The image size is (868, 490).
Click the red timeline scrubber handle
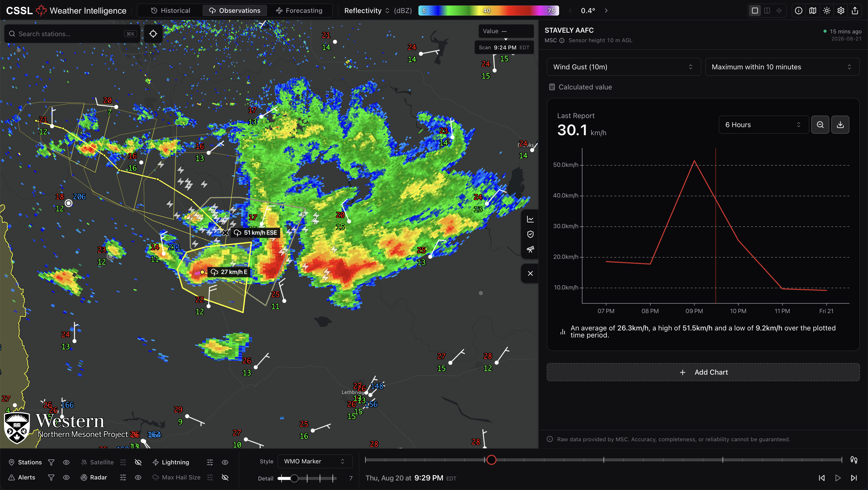tap(491, 460)
